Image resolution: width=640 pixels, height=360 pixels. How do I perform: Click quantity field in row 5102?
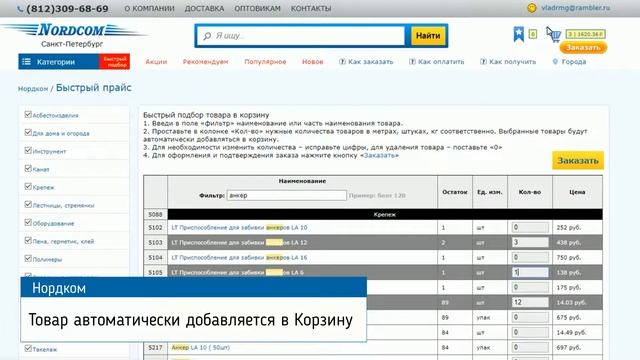tap(530, 227)
